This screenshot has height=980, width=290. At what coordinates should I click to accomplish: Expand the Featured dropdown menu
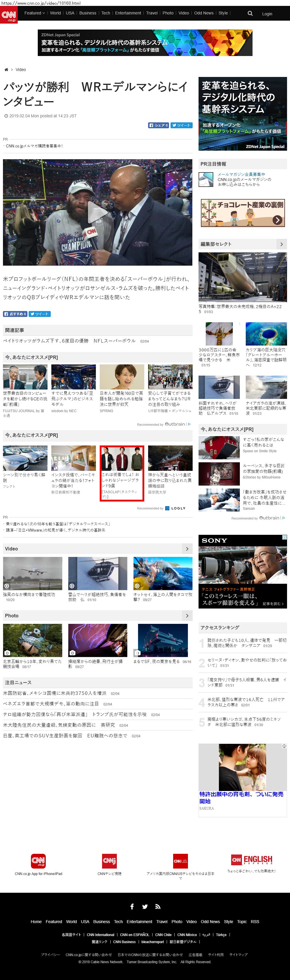pos(34,13)
